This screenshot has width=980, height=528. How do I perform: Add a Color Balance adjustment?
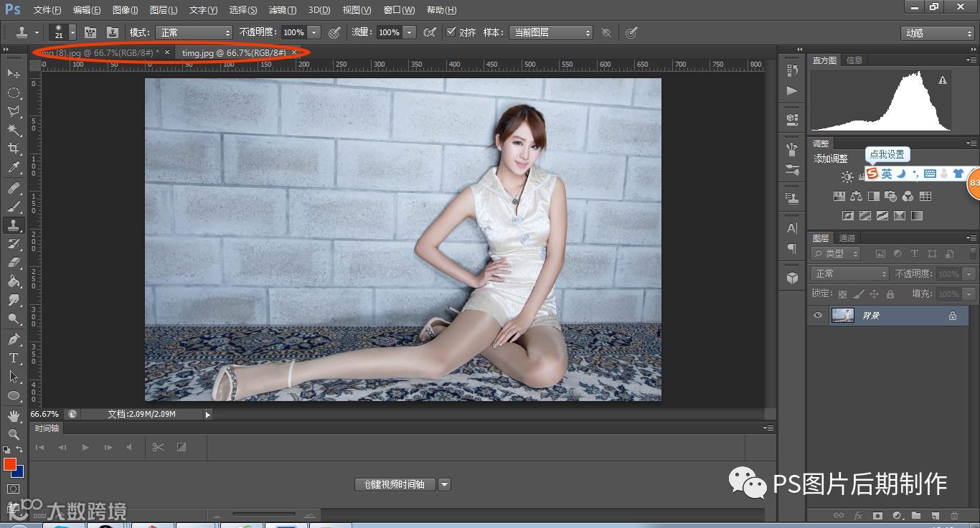pos(856,196)
